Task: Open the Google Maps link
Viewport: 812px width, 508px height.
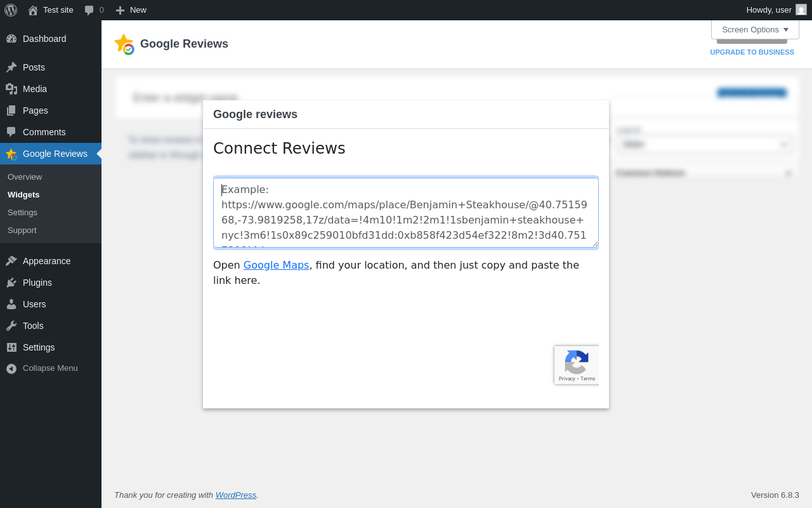Action: [276, 265]
